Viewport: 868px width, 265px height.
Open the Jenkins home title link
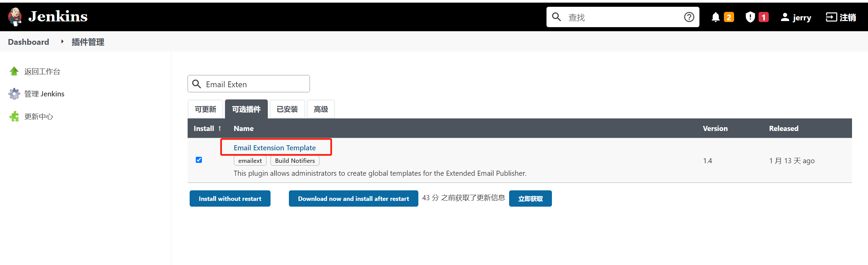click(58, 16)
